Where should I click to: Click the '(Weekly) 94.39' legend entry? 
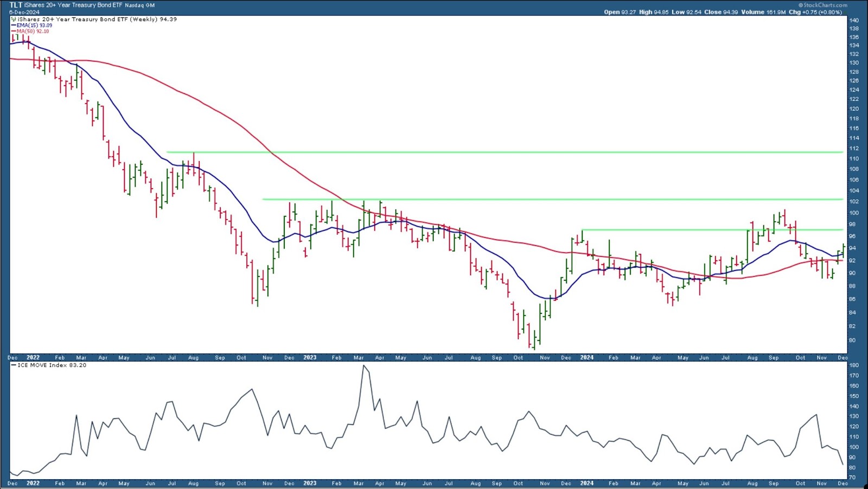coord(153,19)
